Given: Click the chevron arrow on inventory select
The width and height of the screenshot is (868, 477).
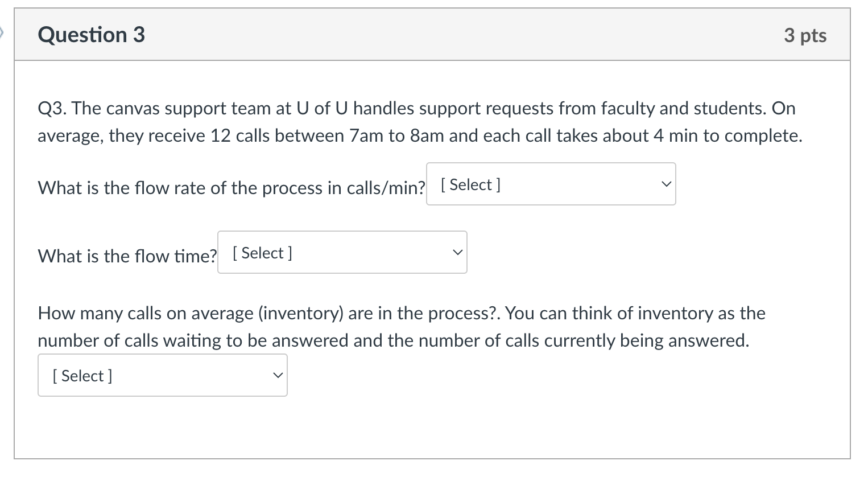Looking at the screenshot, I should (278, 376).
